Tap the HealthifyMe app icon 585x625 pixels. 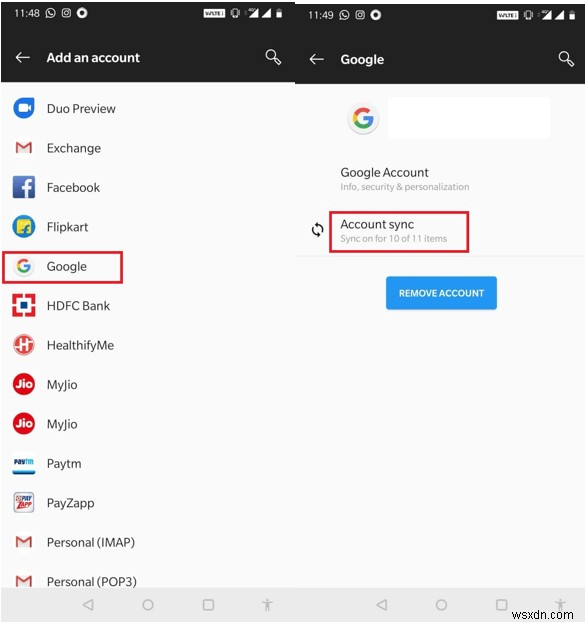click(x=24, y=345)
